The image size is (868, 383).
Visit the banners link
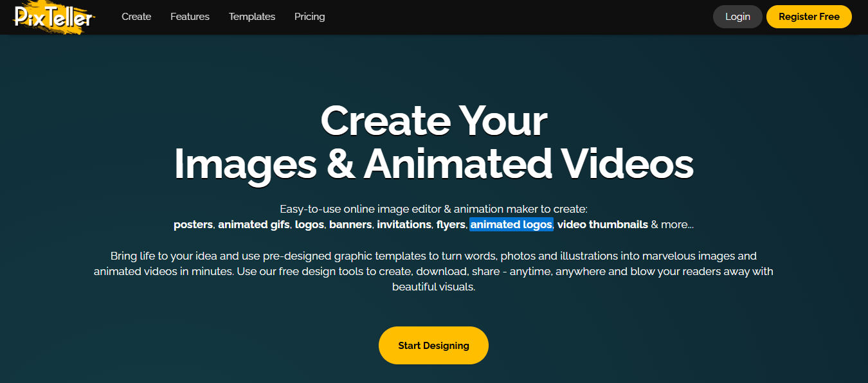350,225
